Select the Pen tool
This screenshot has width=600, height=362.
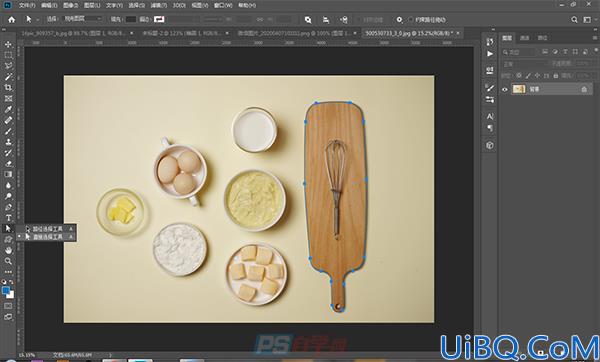8,207
